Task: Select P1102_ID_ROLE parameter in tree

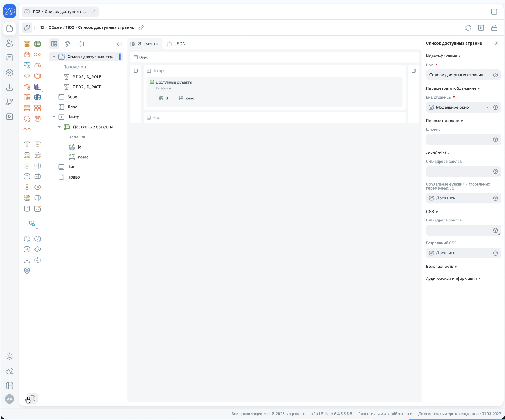Action: (x=87, y=76)
